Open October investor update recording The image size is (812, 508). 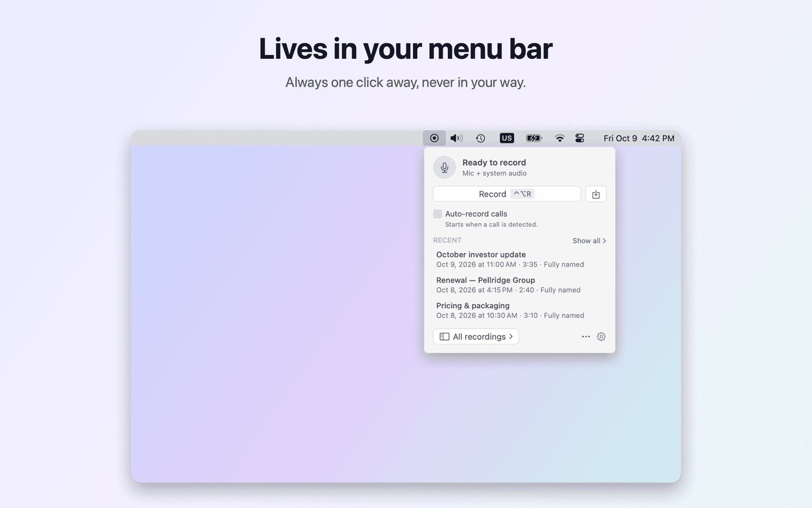tap(519, 259)
